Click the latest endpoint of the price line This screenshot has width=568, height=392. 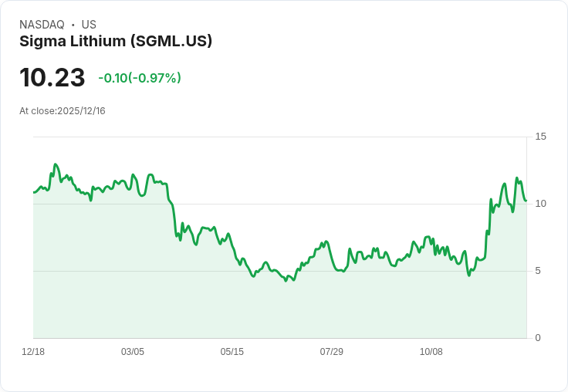click(x=526, y=201)
